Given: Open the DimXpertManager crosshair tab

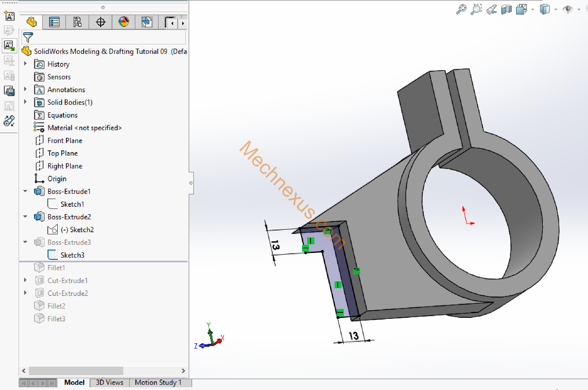Looking at the screenshot, I should click(101, 22).
